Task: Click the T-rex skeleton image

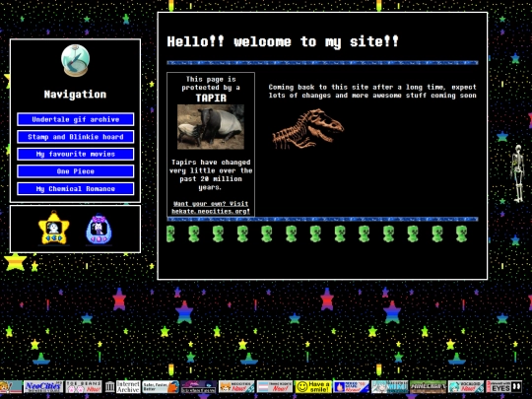Action: pyautogui.click(x=307, y=128)
